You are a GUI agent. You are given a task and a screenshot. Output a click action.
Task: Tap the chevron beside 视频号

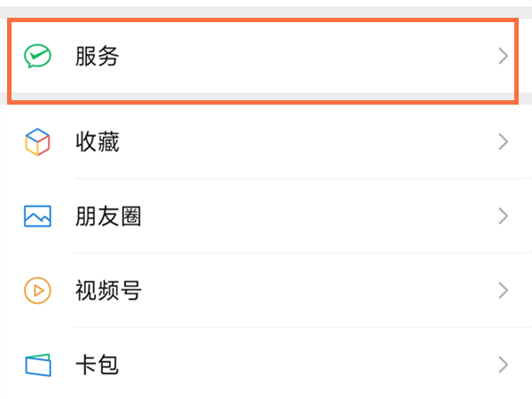pos(503,290)
